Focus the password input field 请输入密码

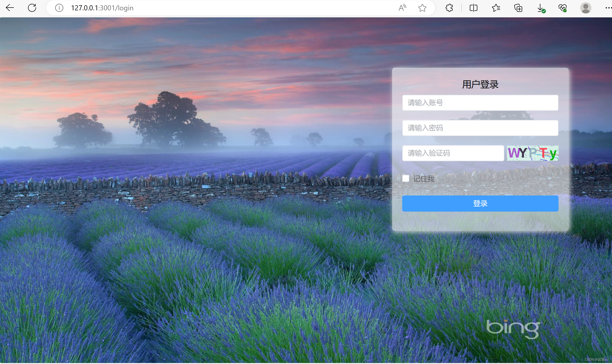coord(480,128)
